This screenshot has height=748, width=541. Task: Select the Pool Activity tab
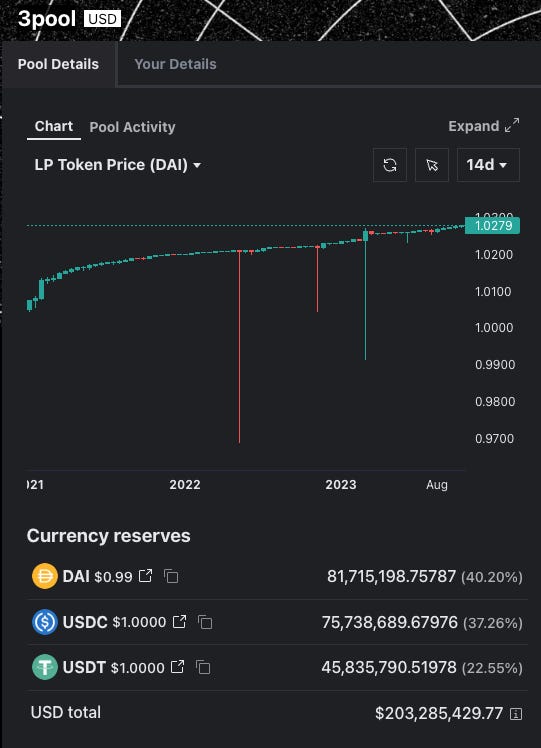[132, 127]
